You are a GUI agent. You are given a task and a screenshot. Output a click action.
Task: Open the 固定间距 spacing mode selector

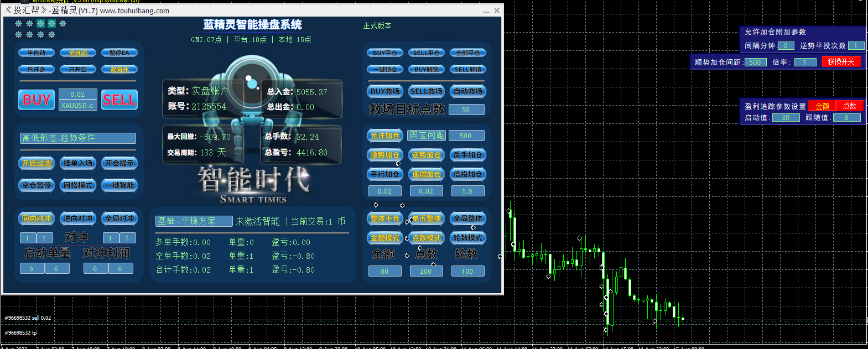click(x=427, y=136)
